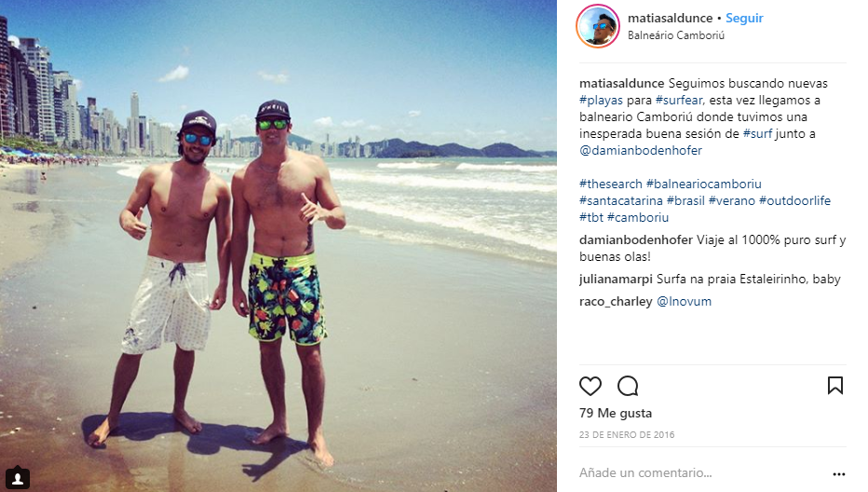View the 79 Me gusta likes list
Screen dimensions: 868x492
[x=616, y=414]
